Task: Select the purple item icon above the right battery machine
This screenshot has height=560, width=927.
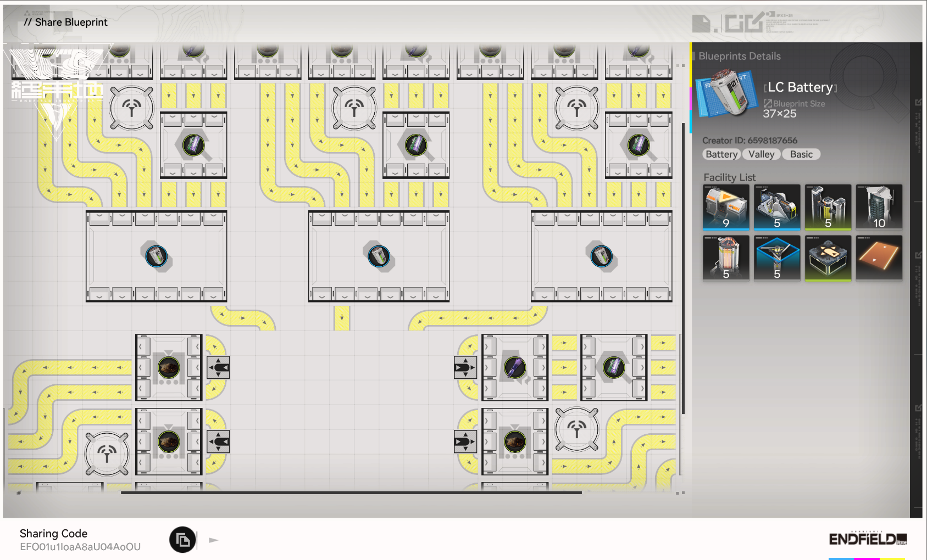Action: click(x=639, y=145)
